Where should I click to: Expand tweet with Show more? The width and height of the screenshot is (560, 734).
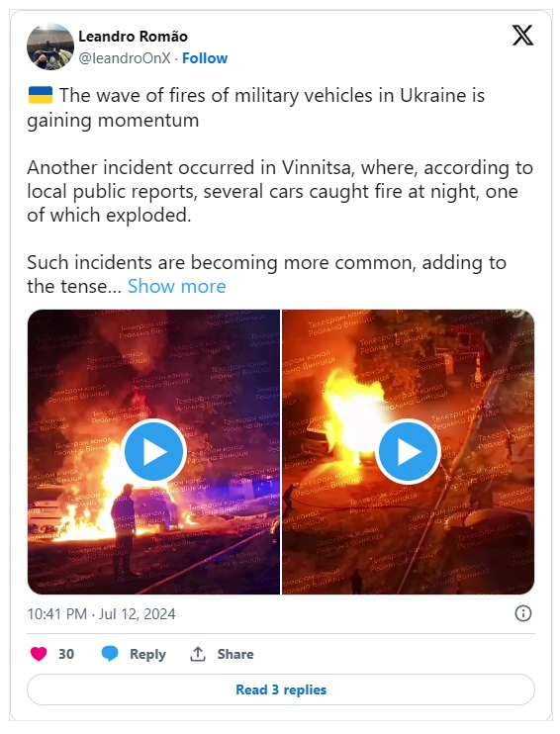(x=176, y=286)
